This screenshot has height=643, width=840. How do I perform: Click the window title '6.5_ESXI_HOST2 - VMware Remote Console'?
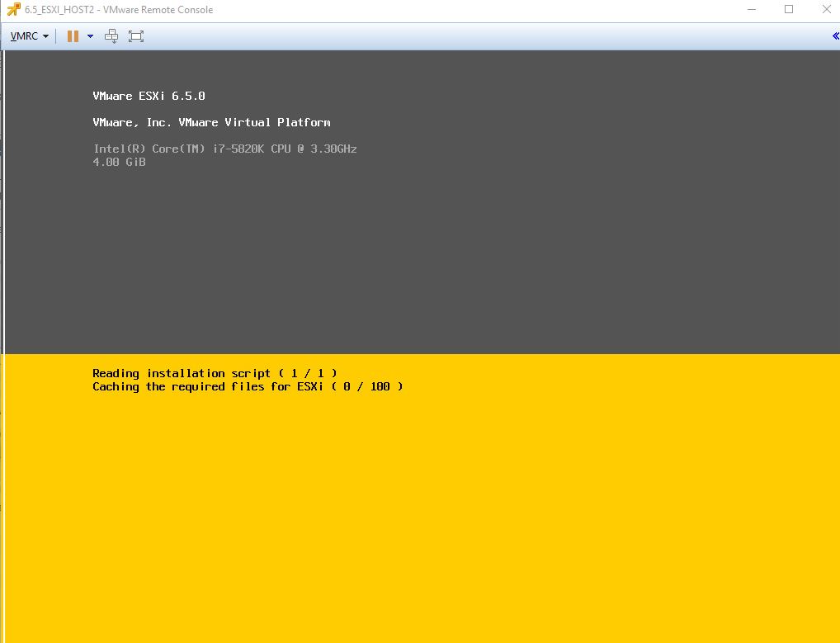click(119, 10)
